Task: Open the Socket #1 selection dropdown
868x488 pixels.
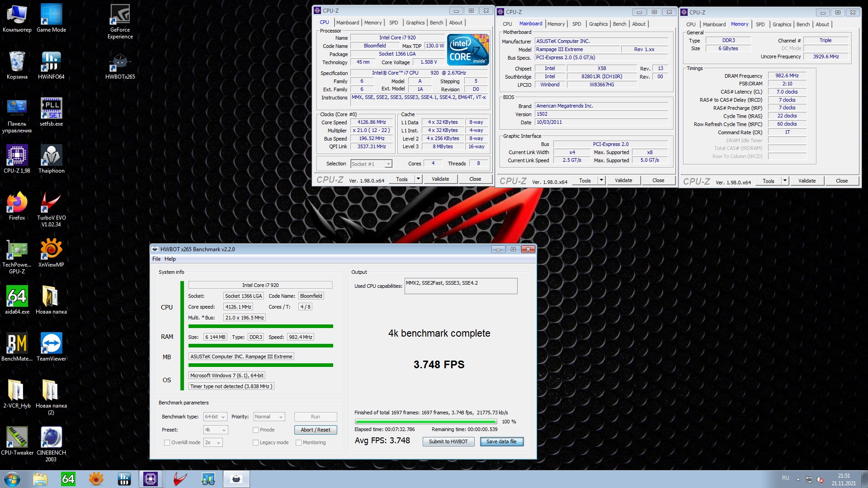Action: [x=371, y=164]
